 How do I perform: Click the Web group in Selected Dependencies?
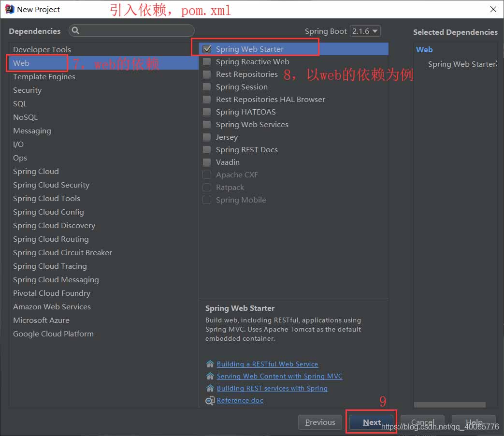(x=424, y=49)
